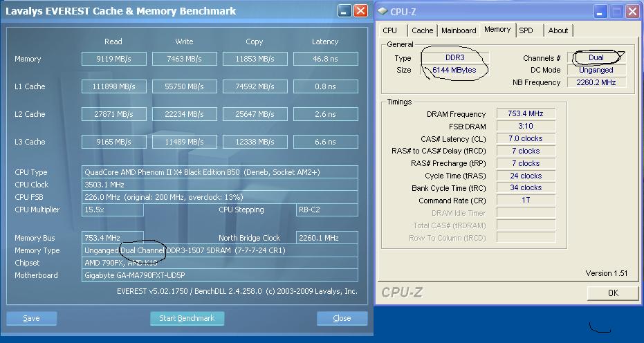Click L1 Cache Copy value 74592 MB/s
644x343 pixels.
coord(255,86)
